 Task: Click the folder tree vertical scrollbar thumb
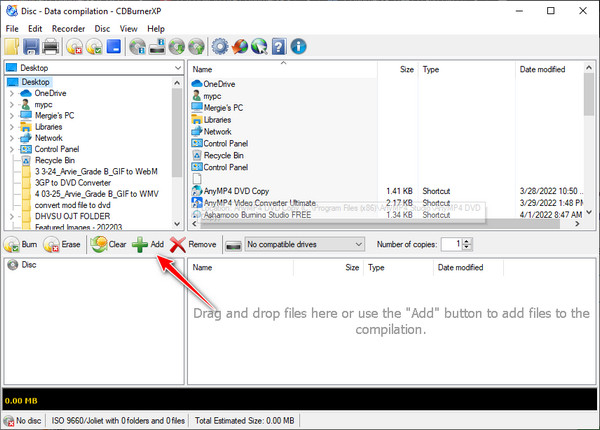coord(177,132)
